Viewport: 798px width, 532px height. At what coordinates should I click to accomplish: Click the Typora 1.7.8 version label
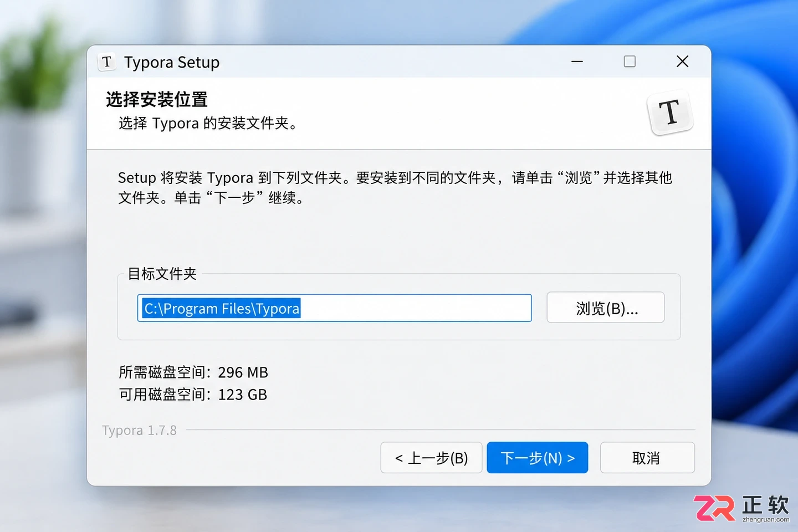(x=140, y=431)
